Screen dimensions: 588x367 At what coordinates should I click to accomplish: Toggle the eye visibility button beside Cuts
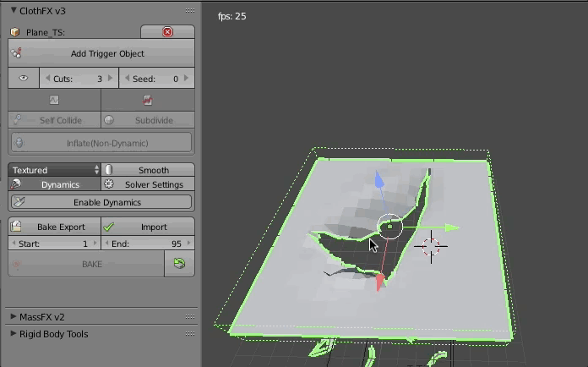pyautogui.click(x=24, y=78)
